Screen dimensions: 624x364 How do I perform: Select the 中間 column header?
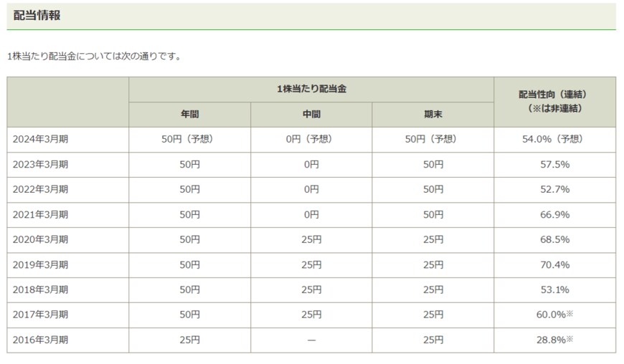tap(311, 115)
